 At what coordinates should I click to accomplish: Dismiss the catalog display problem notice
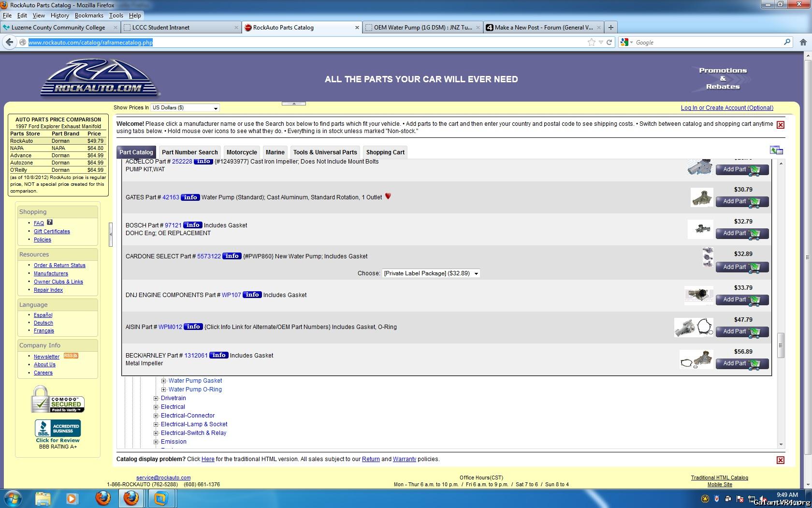tap(780, 460)
